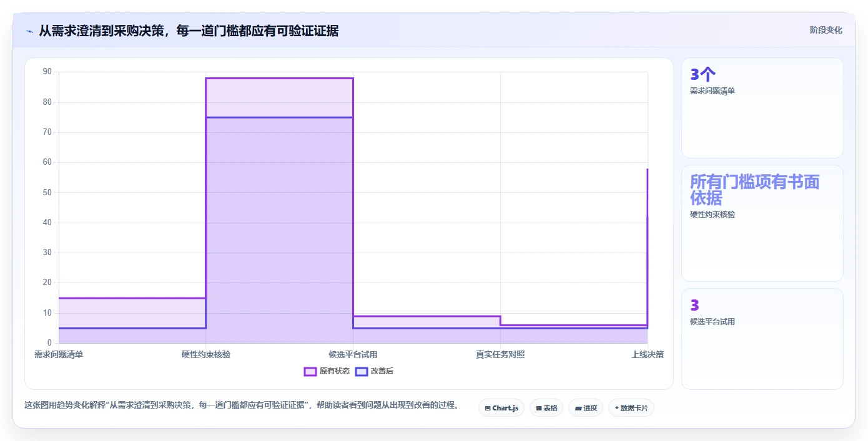Click the lightning icon beside the title

click(29, 31)
